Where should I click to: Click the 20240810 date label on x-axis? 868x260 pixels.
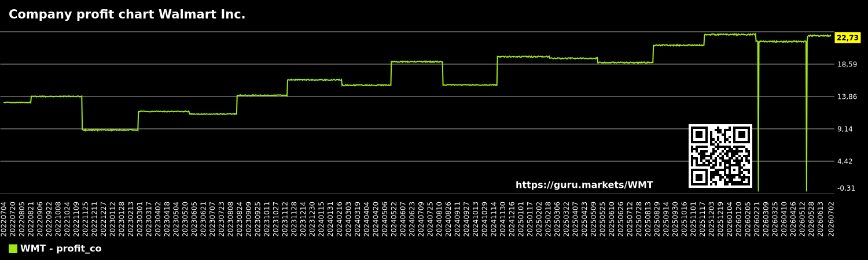(x=440, y=219)
